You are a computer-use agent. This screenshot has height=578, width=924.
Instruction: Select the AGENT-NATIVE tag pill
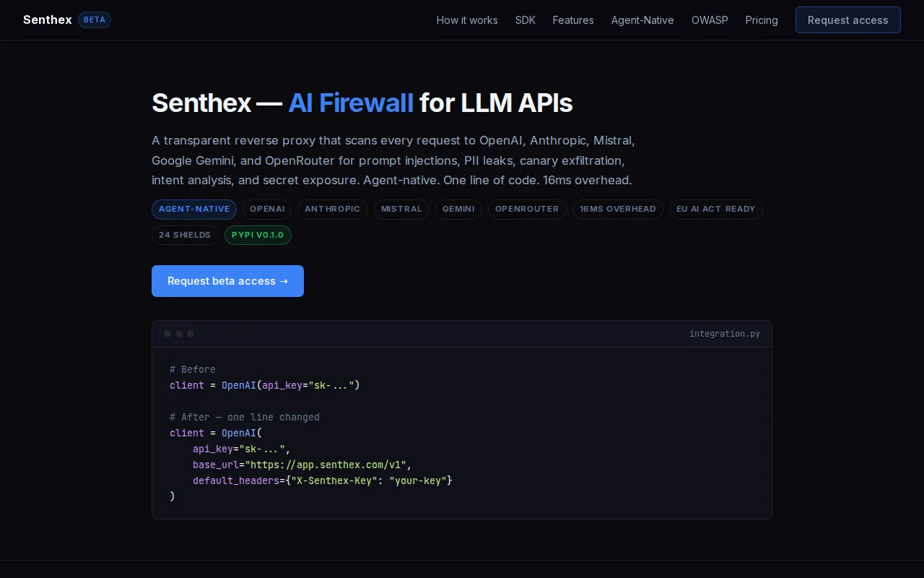[x=194, y=210]
